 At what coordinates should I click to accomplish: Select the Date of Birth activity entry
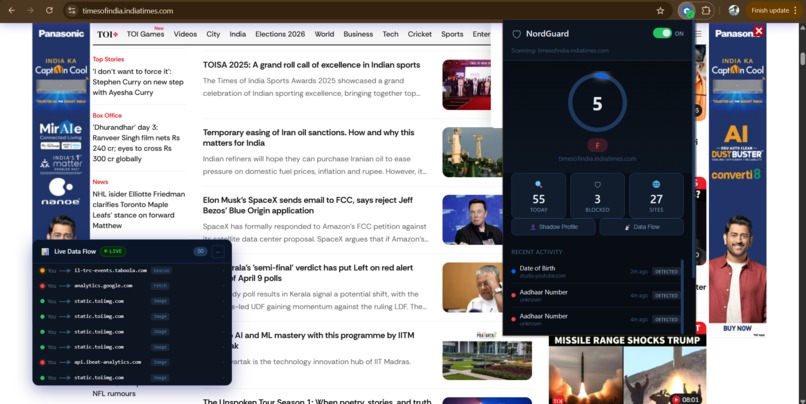(x=595, y=271)
